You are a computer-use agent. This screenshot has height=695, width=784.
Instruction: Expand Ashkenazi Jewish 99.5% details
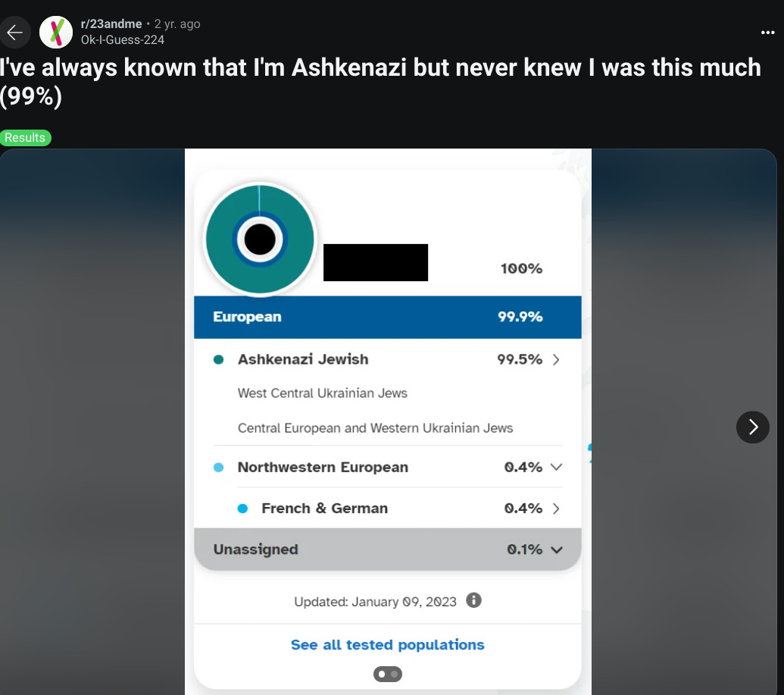(x=556, y=360)
